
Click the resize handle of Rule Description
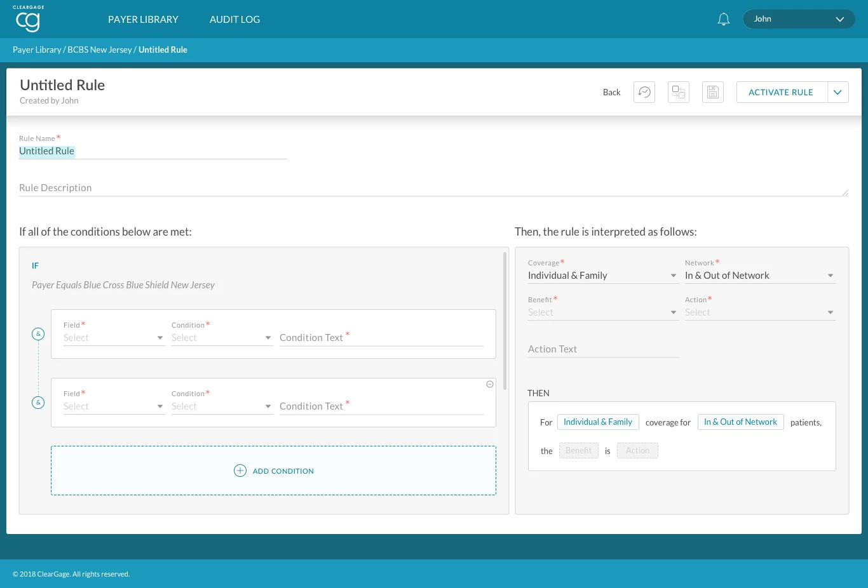(845, 192)
